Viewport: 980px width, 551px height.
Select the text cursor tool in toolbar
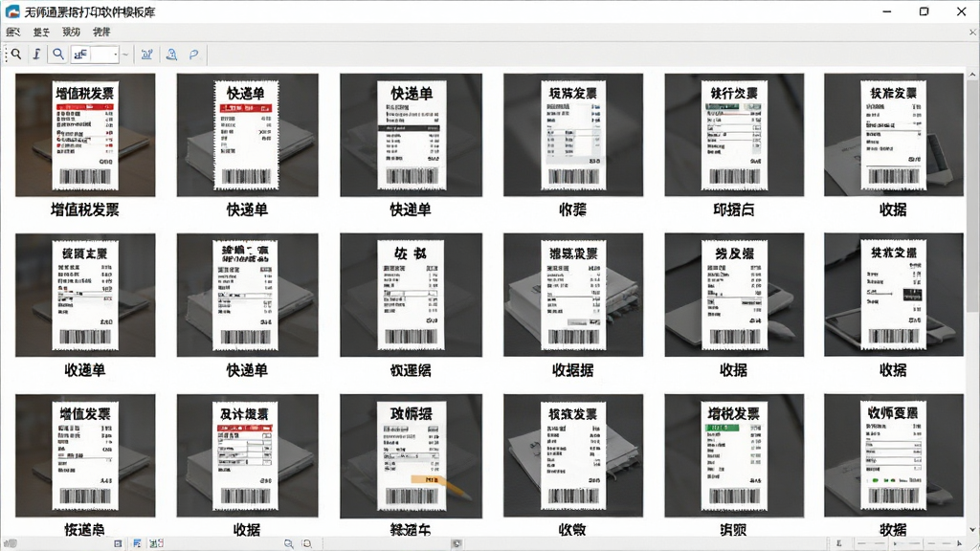click(x=37, y=55)
